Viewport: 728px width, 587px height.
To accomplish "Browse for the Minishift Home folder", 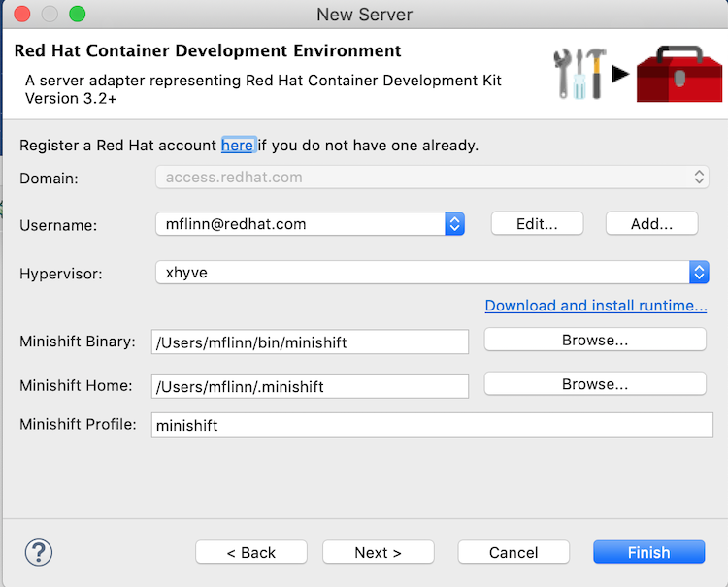I will [595, 384].
